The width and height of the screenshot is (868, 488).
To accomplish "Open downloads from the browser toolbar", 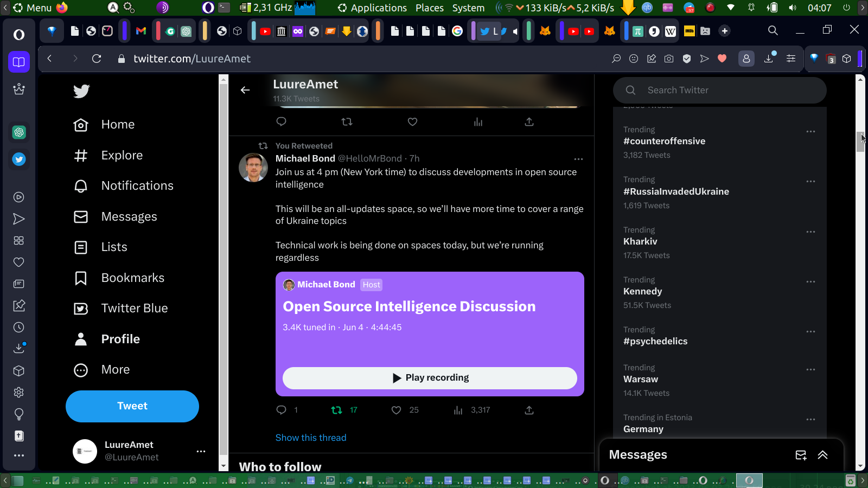I will pos(769,59).
